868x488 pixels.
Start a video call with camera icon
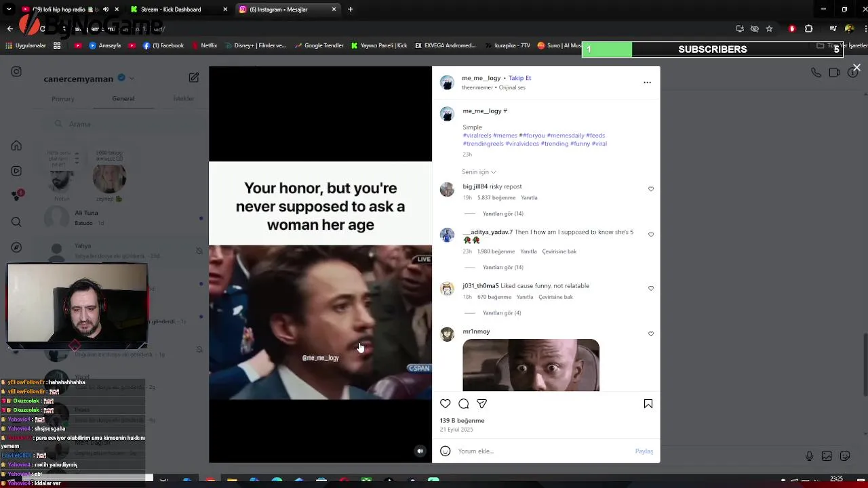[835, 73]
